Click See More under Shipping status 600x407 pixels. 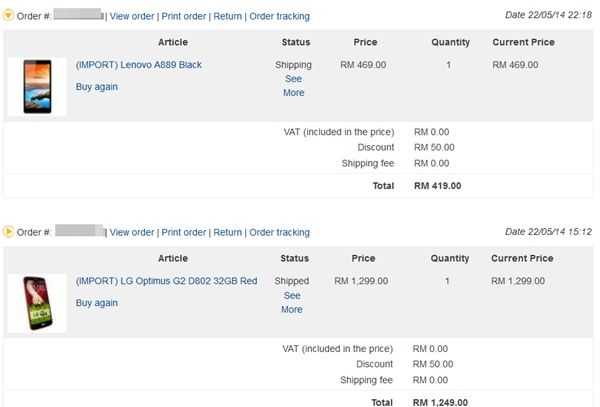pyautogui.click(x=293, y=86)
